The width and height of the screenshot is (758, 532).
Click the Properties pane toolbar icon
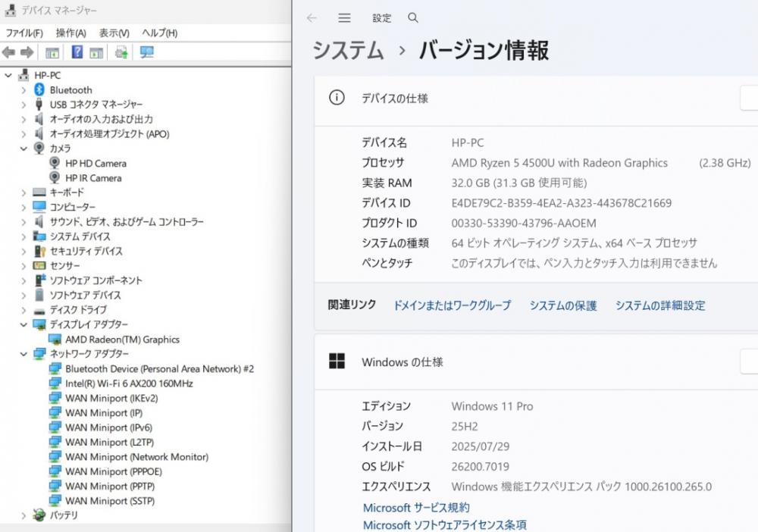coord(96,52)
